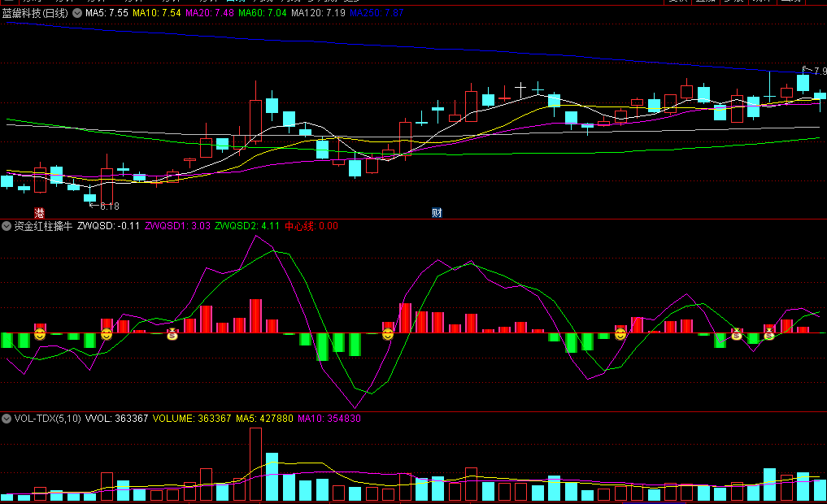
Task: Click the ZWQSD1: 3.03 value
Action: pyautogui.click(x=177, y=226)
